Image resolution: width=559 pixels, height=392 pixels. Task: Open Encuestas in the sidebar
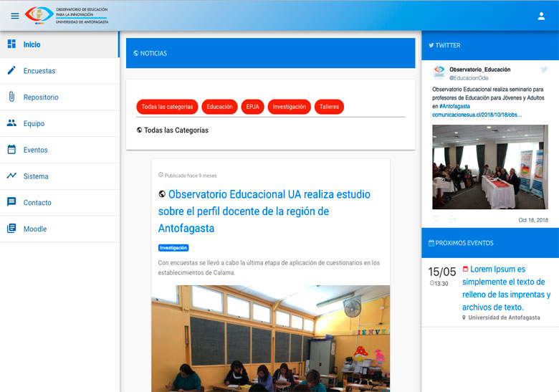point(59,70)
